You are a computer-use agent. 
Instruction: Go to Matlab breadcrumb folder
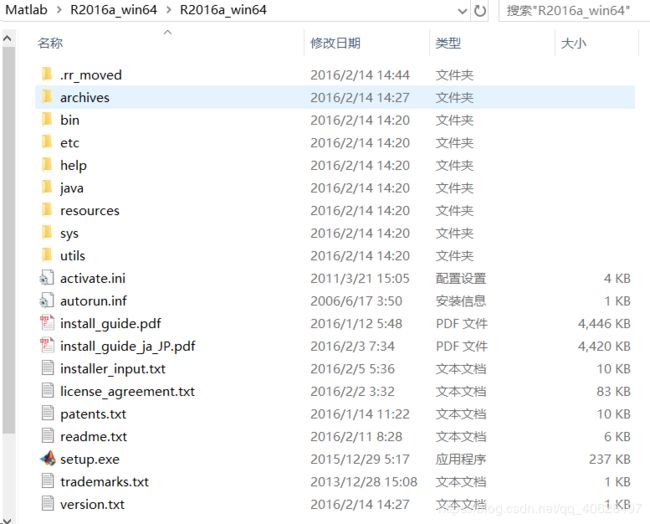26,10
